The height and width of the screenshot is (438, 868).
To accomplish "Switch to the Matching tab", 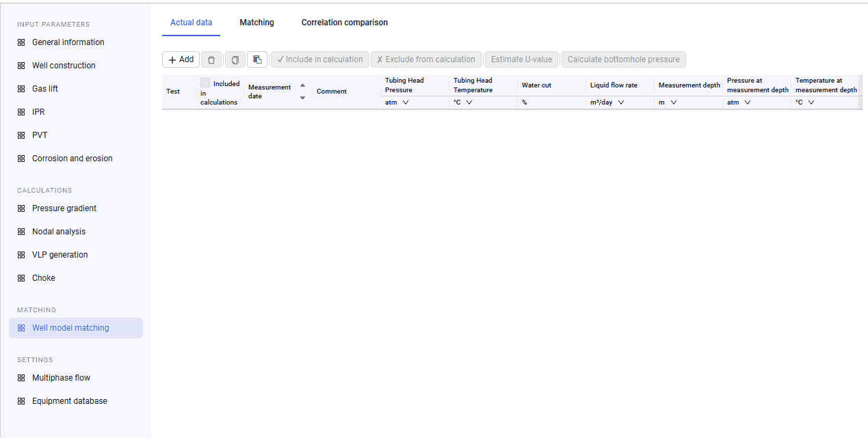I will (257, 23).
